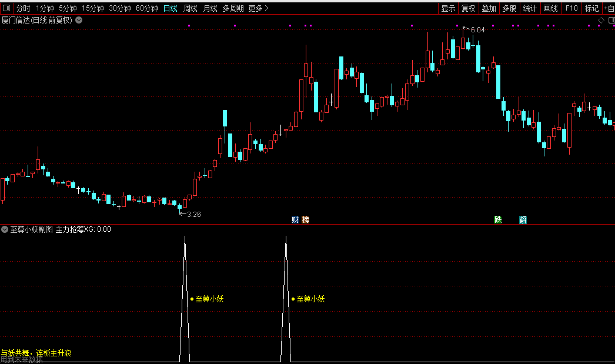Click the 与妖共舞，连板主升浪 text
The width and height of the screenshot is (615, 364).
[x=36, y=353]
